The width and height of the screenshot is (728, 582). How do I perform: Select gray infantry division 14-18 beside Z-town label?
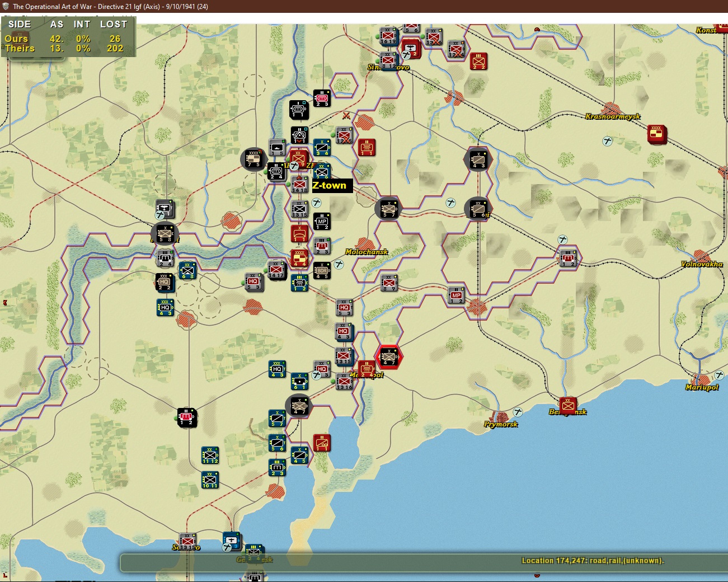click(299, 185)
